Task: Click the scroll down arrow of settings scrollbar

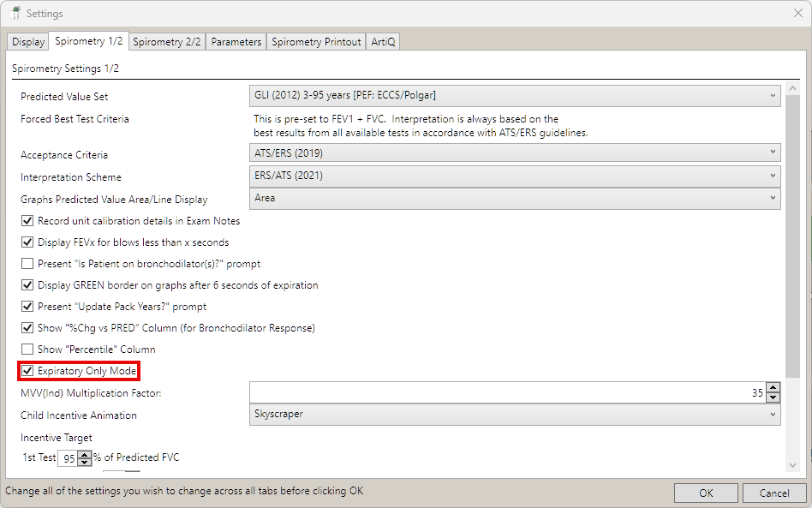Action: [x=792, y=465]
